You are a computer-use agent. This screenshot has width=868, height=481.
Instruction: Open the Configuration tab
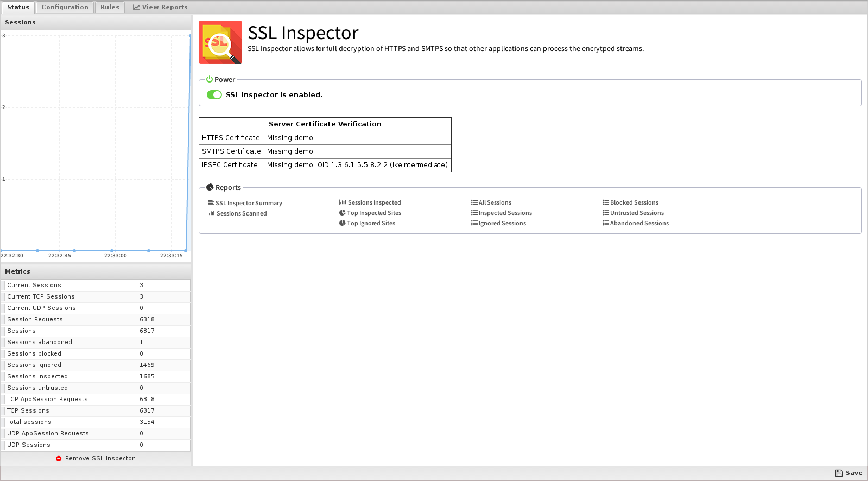pyautogui.click(x=65, y=7)
